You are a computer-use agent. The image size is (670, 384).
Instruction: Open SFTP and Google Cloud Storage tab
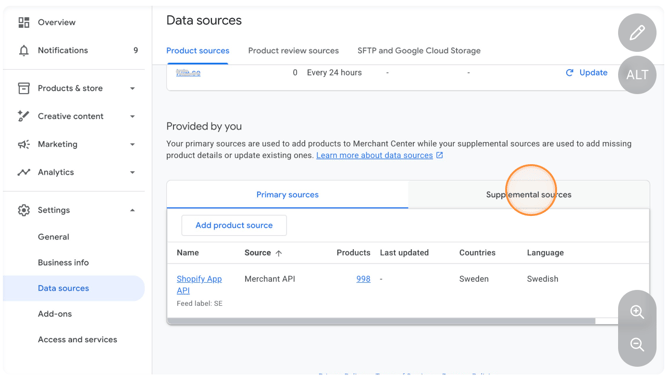[419, 51]
